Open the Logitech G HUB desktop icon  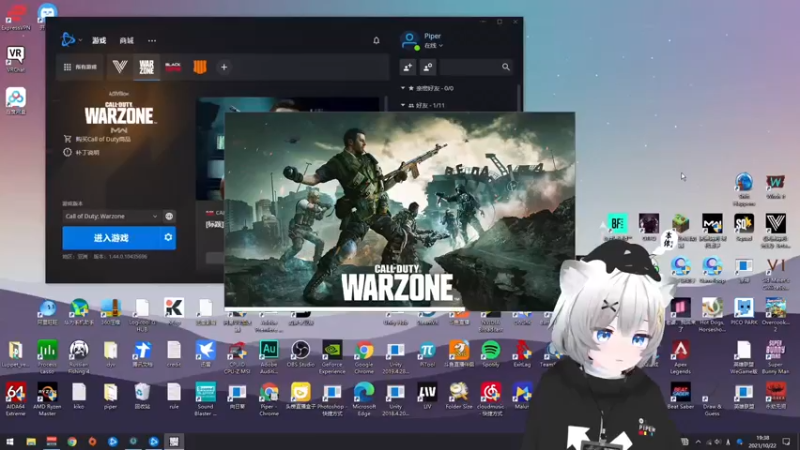pyautogui.click(x=142, y=314)
